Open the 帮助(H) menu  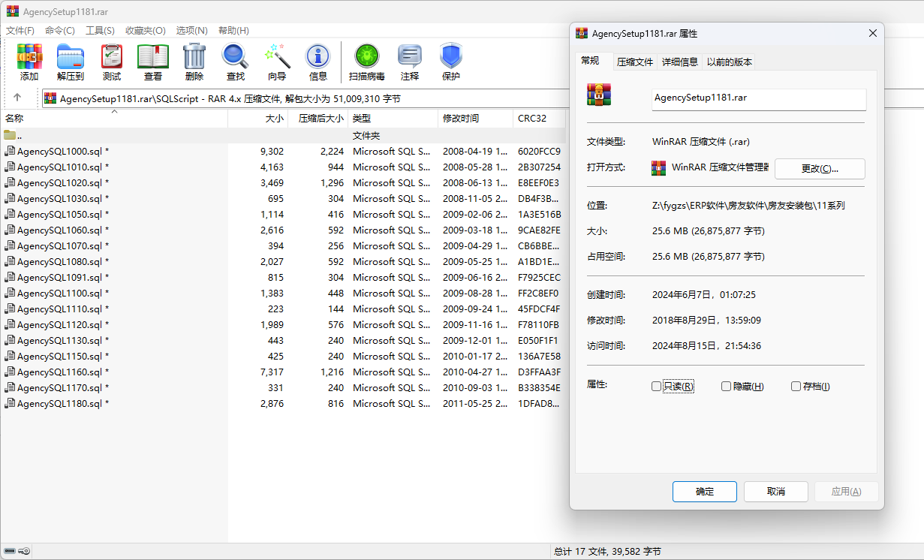233,31
